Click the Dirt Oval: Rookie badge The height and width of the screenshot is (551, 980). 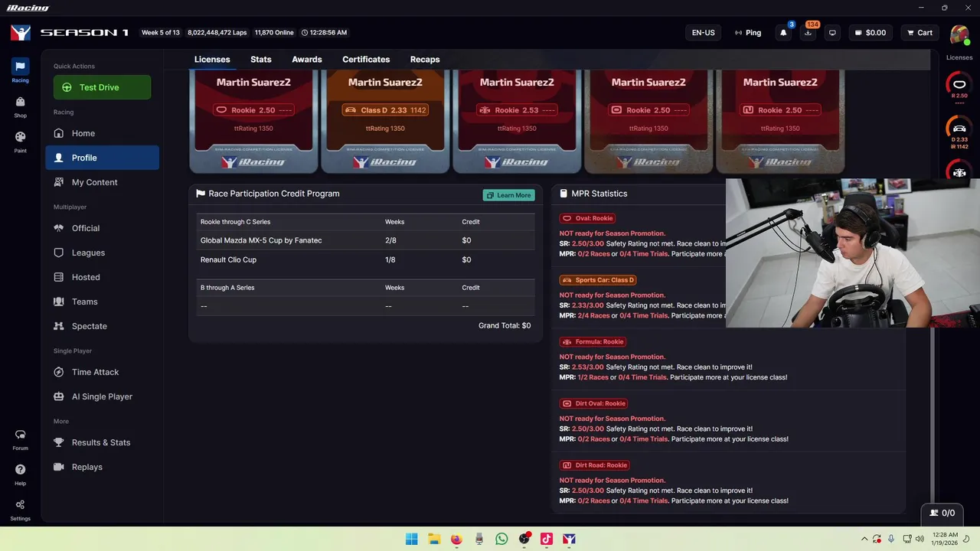[x=594, y=403]
